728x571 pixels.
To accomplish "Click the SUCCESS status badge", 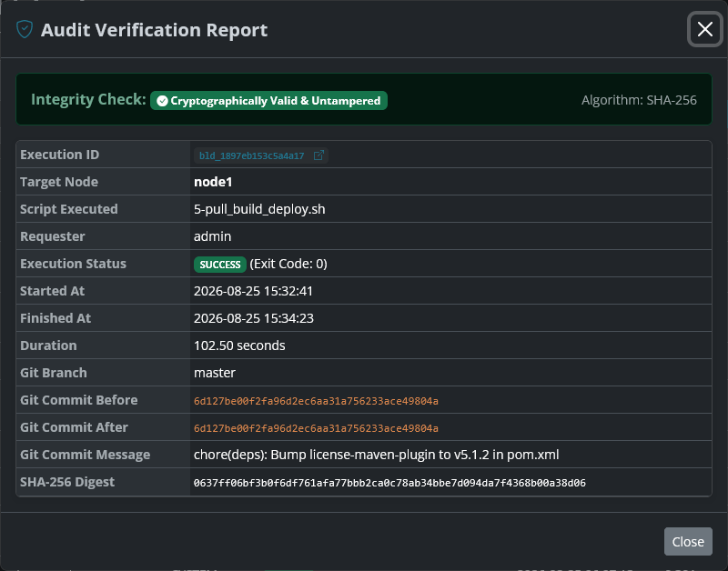I will [x=220, y=265].
